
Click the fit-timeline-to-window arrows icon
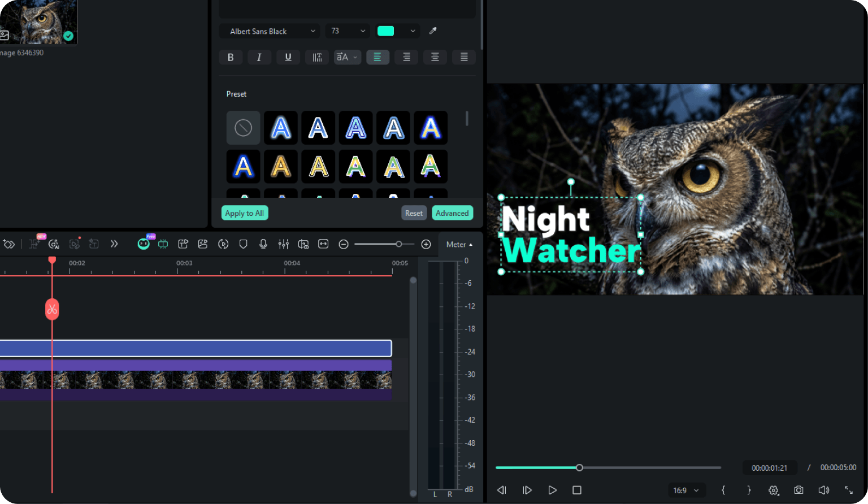(x=323, y=244)
